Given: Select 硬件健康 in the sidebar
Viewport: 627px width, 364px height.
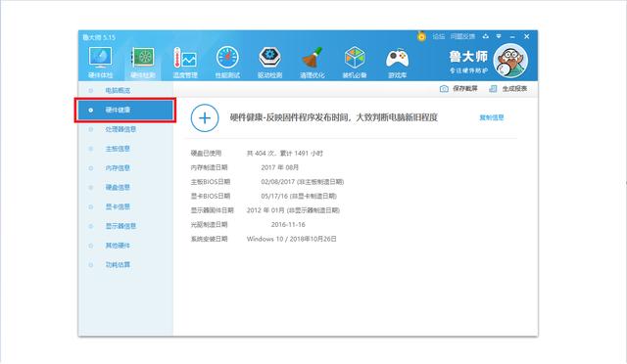Looking at the screenshot, I should [x=125, y=110].
